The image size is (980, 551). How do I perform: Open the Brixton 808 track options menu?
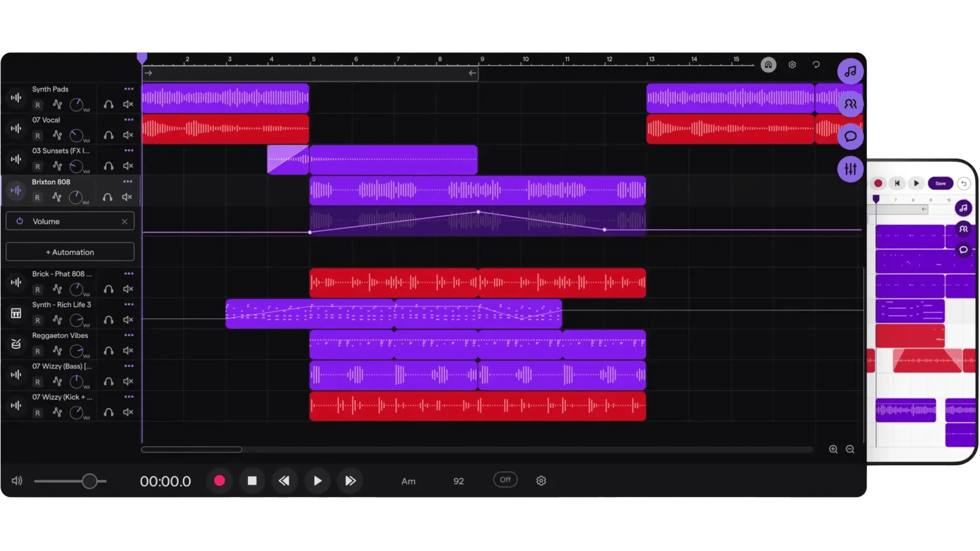(127, 182)
